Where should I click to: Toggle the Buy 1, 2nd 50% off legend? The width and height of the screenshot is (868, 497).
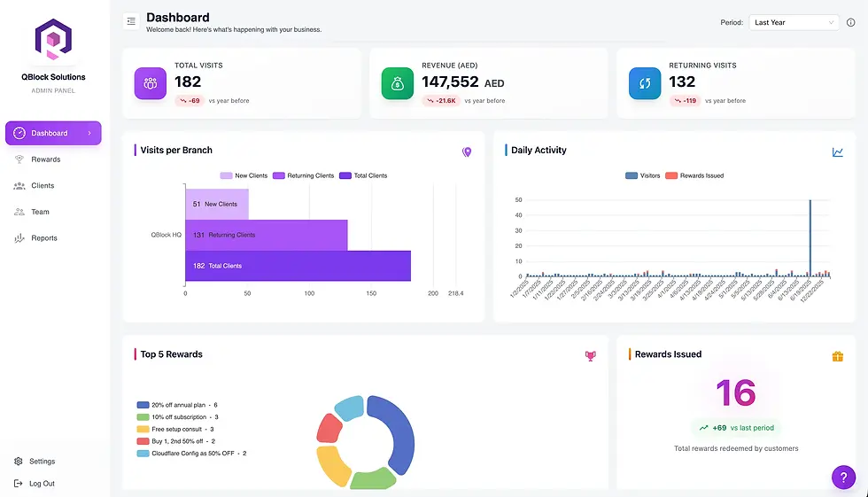click(176, 442)
